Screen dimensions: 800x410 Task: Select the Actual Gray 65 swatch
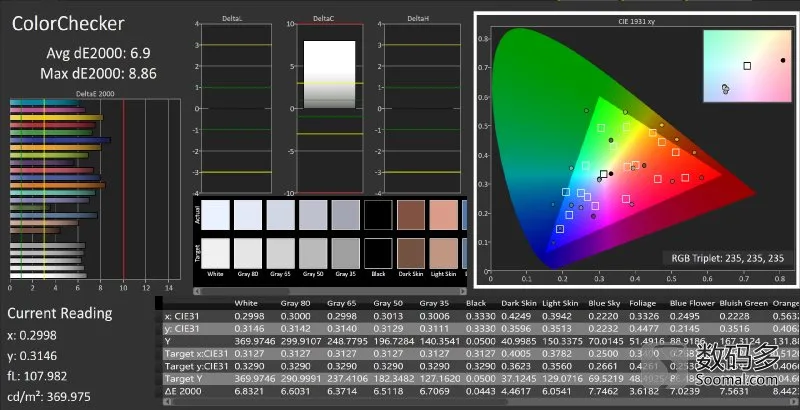tap(281, 215)
